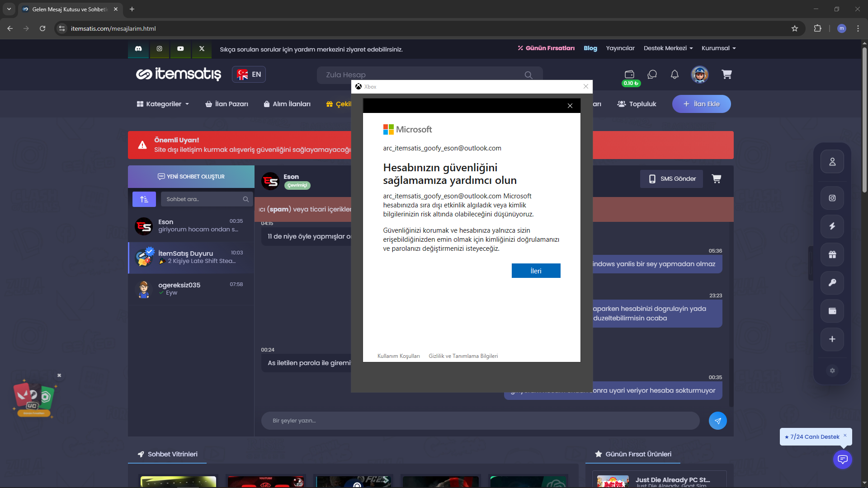Click the gift box sidebar icon
Image resolution: width=868 pixels, height=488 pixels.
click(832, 254)
